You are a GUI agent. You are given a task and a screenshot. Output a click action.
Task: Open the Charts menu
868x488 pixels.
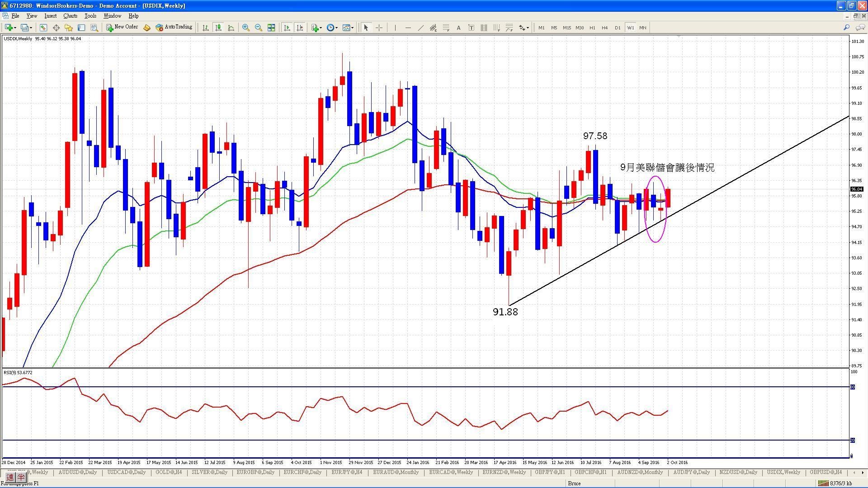tap(70, 16)
